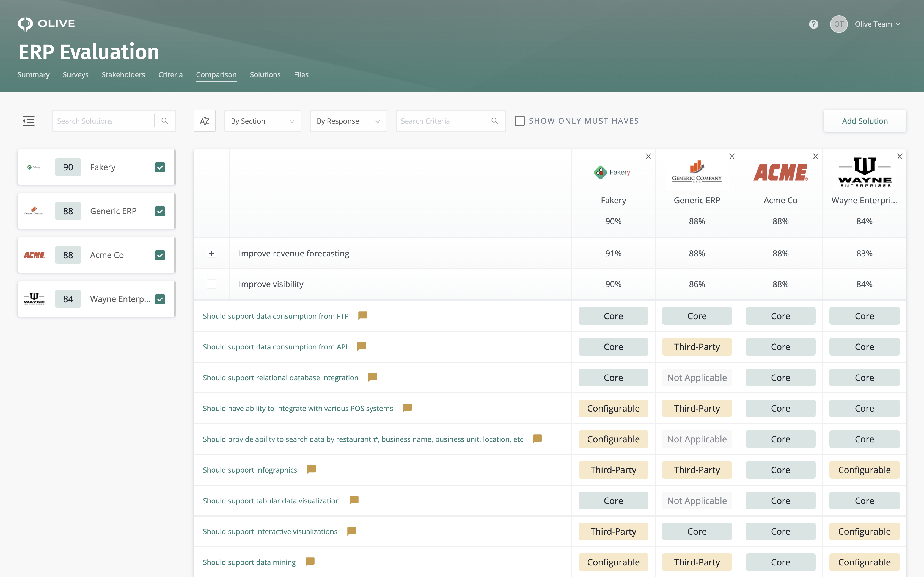924x577 pixels.
Task: Expand the Improve revenue forecasting row
Action: [211, 253]
